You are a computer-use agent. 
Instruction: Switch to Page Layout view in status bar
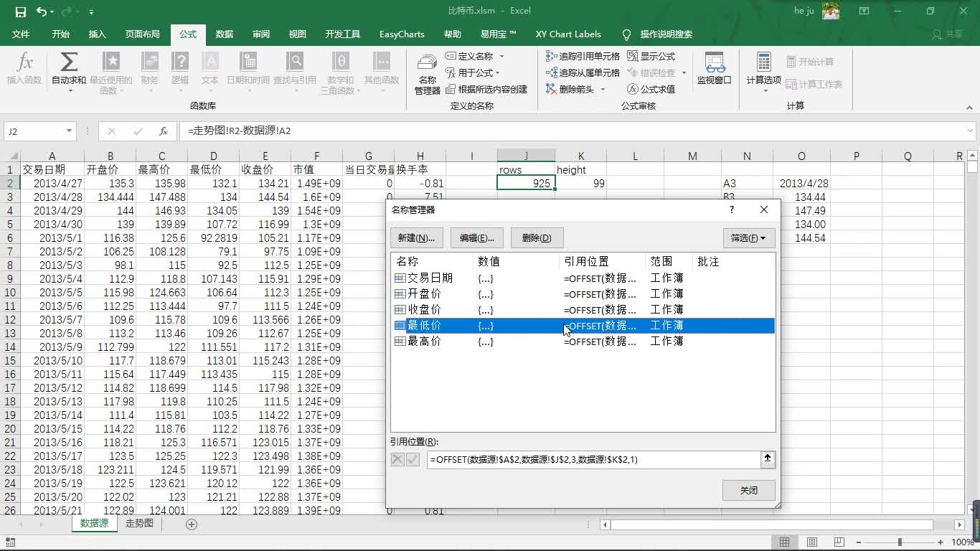click(x=812, y=542)
